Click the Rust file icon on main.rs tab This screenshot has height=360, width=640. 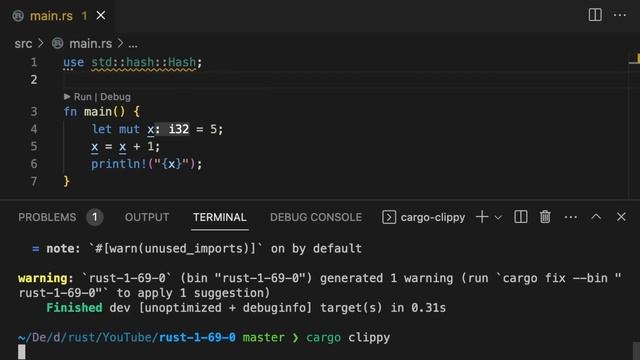point(18,16)
